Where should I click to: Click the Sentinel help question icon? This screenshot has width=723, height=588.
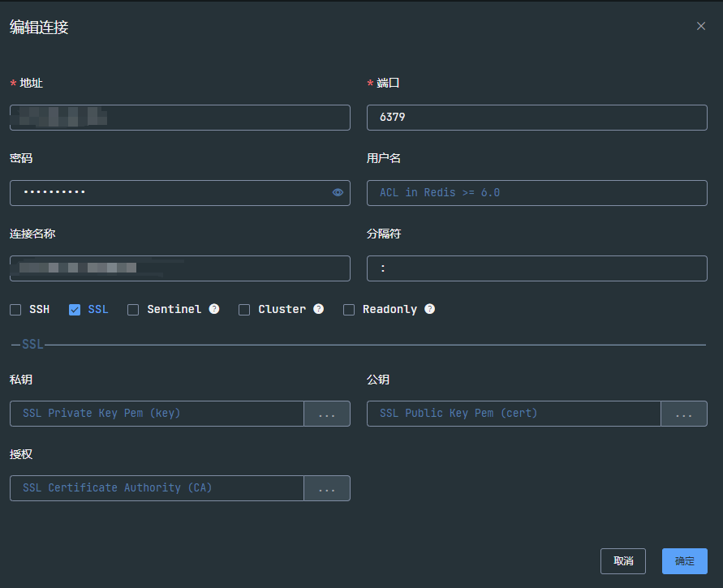[x=214, y=309]
